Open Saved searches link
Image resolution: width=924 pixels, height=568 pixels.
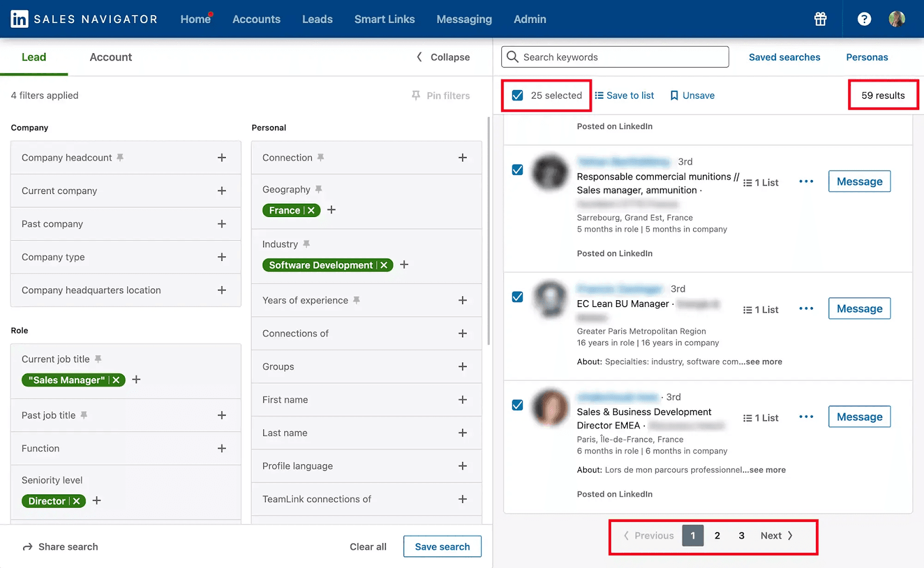pos(784,57)
